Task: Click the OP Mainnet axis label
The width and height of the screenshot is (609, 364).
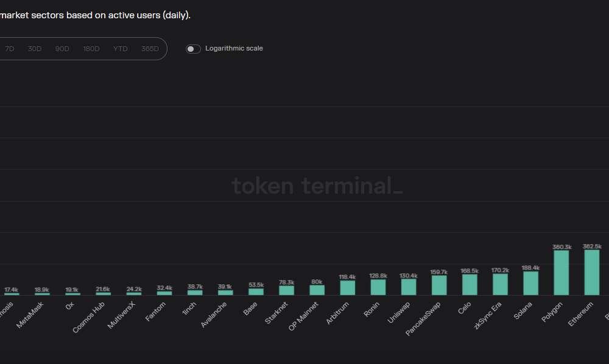Action: click(x=303, y=316)
